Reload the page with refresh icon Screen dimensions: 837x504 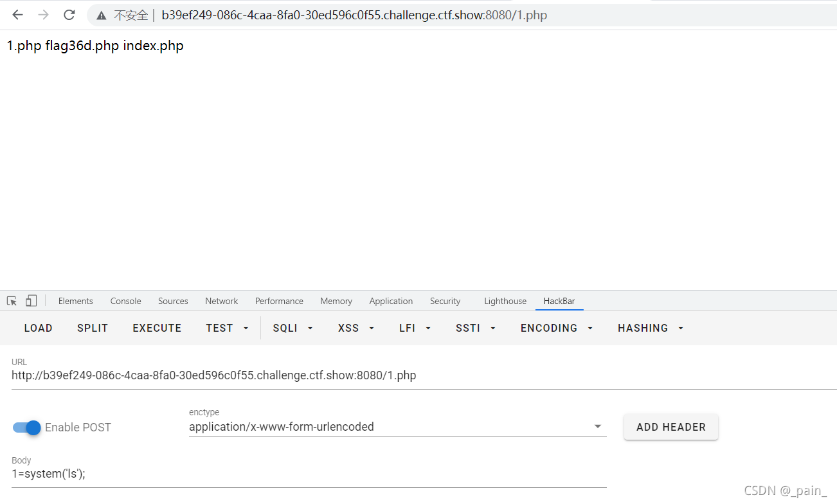click(x=69, y=15)
